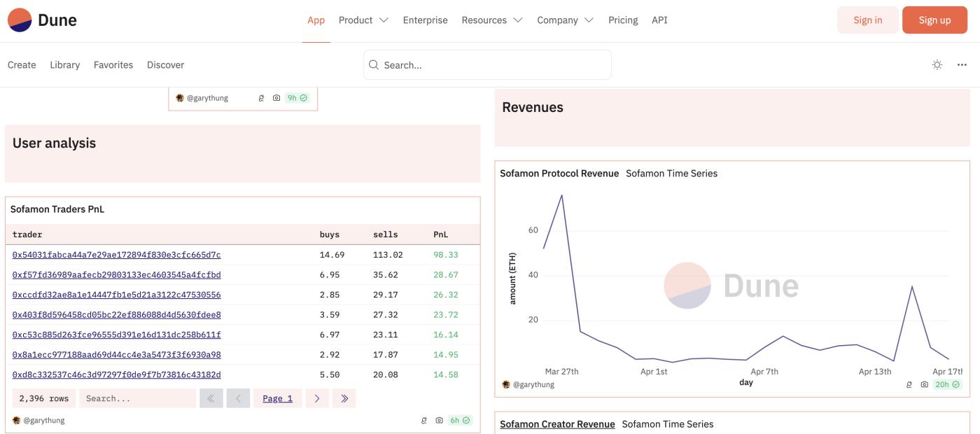Viewport: 980px width, 434px height.
Task: Expand the Product dropdown menu
Action: point(363,20)
